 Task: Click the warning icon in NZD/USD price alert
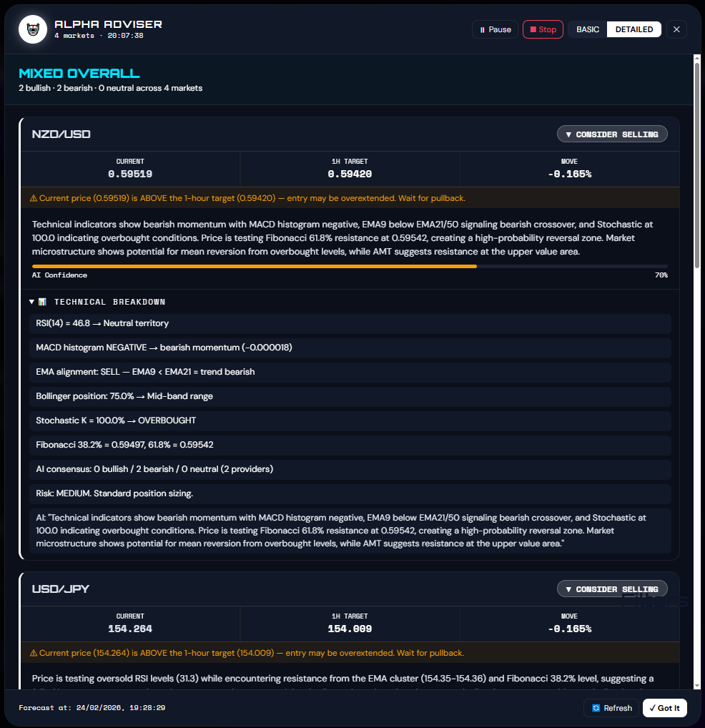34,198
